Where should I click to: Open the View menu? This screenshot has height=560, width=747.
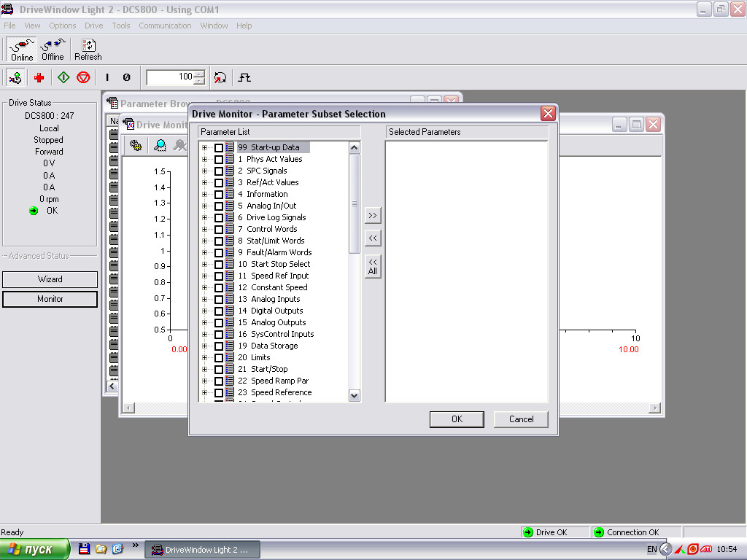point(32,26)
